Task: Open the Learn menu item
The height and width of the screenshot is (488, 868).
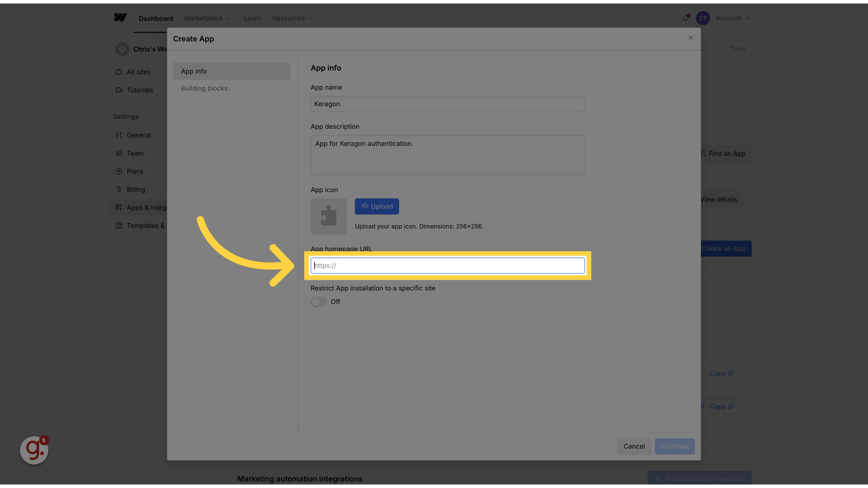Action: click(252, 18)
